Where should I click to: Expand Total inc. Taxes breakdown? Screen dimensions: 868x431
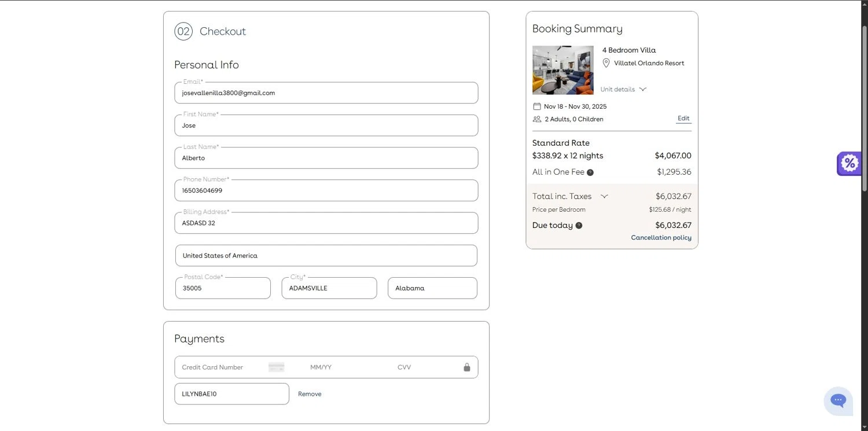[x=604, y=196]
